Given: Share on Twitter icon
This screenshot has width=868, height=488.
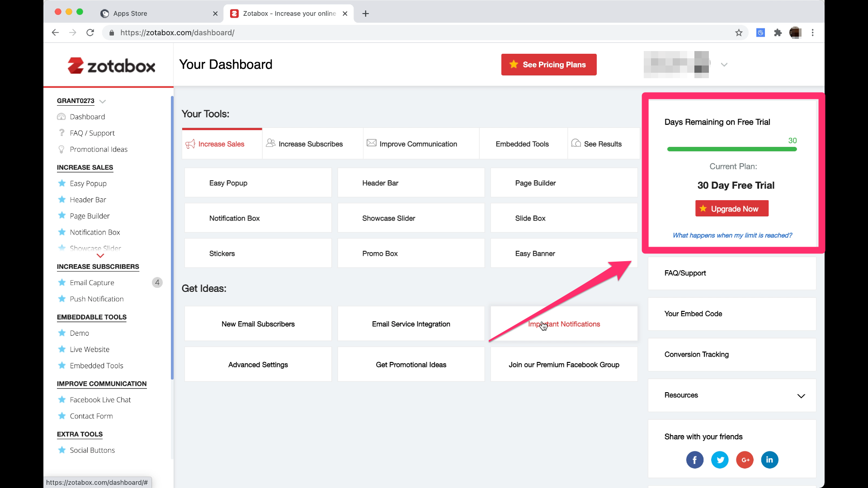Looking at the screenshot, I should pos(720,460).
